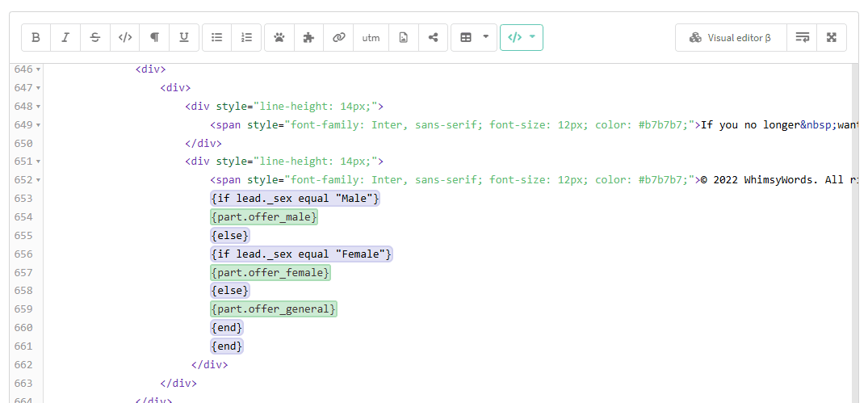Click the puzzle piece icon
This screenshot has width=868, height=403.
click(x=309, y=38)
